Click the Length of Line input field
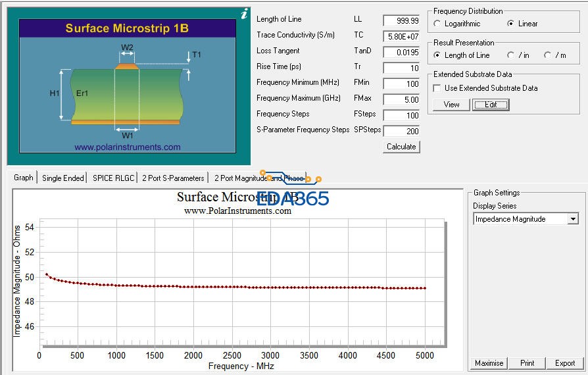 tap(401, 20)
